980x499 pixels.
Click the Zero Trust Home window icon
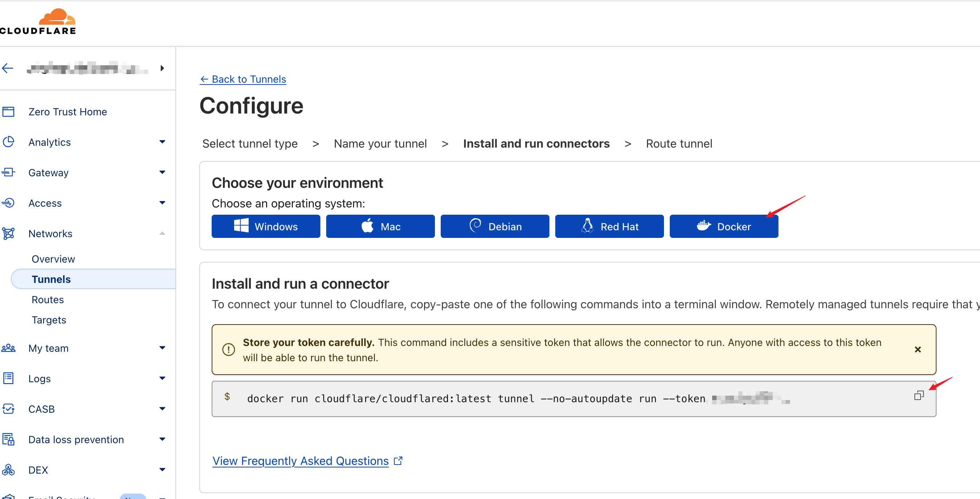[x=8, y=112]
